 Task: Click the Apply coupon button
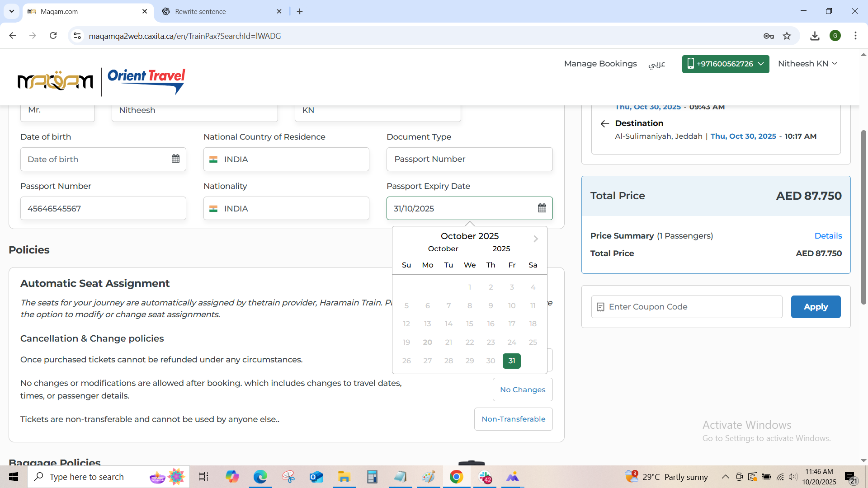click(x=816, y=307)
